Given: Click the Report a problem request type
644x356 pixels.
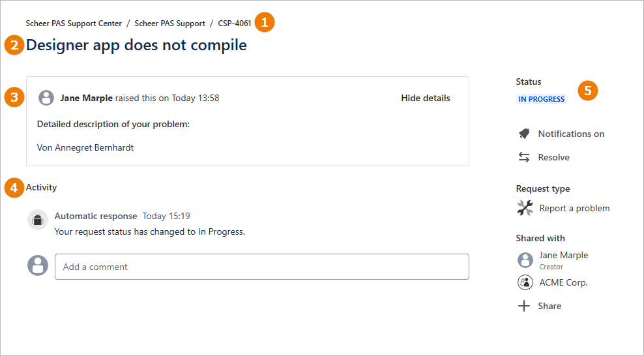Looking at the screenshot, I should coord(574,208).
